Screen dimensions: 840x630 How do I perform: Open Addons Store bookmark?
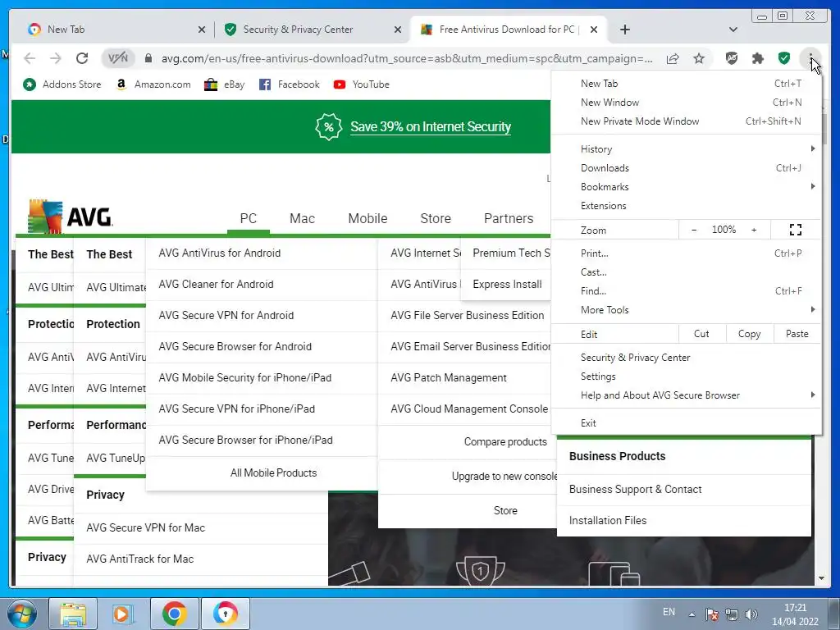pos(62,84)
